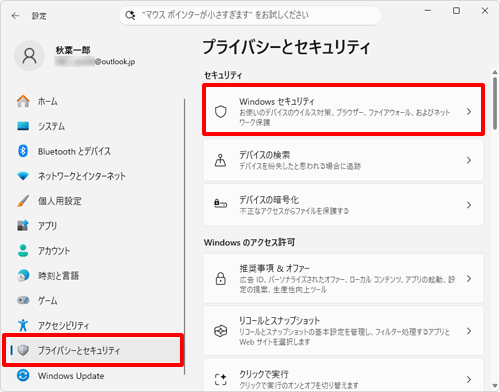Open デバイスの検索 title
This screenshot has height=392, width=500.
(264, 155)
